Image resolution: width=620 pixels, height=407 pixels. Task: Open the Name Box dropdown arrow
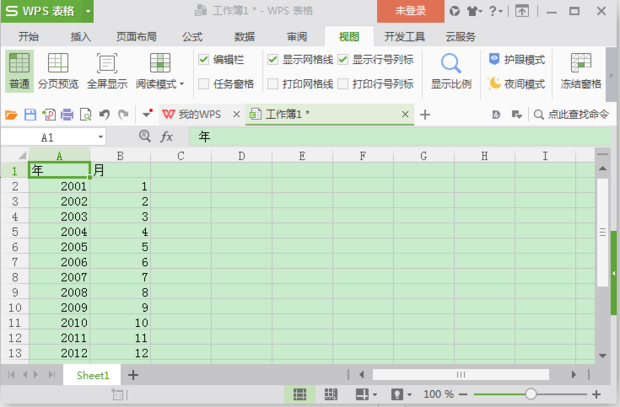pos(100,137)
